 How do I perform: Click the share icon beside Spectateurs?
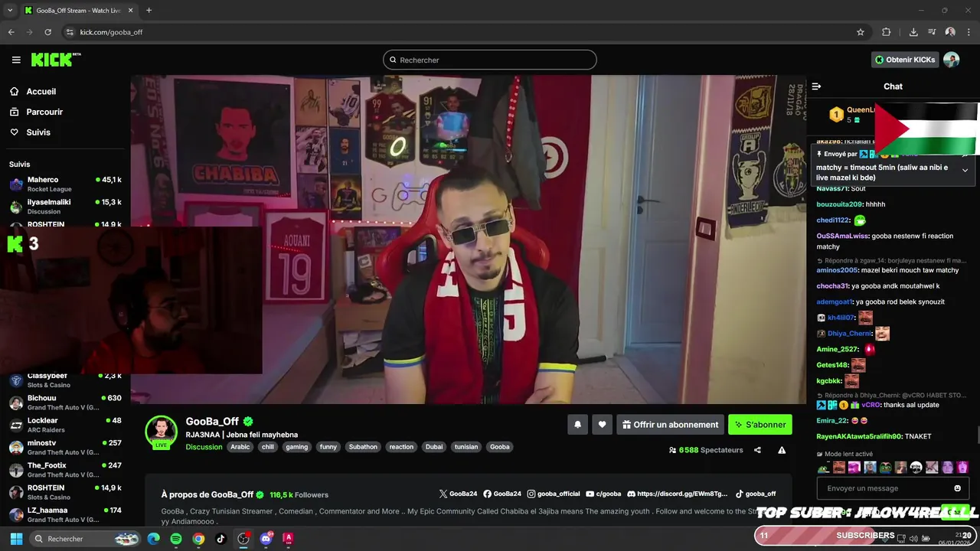coord(757,450)
